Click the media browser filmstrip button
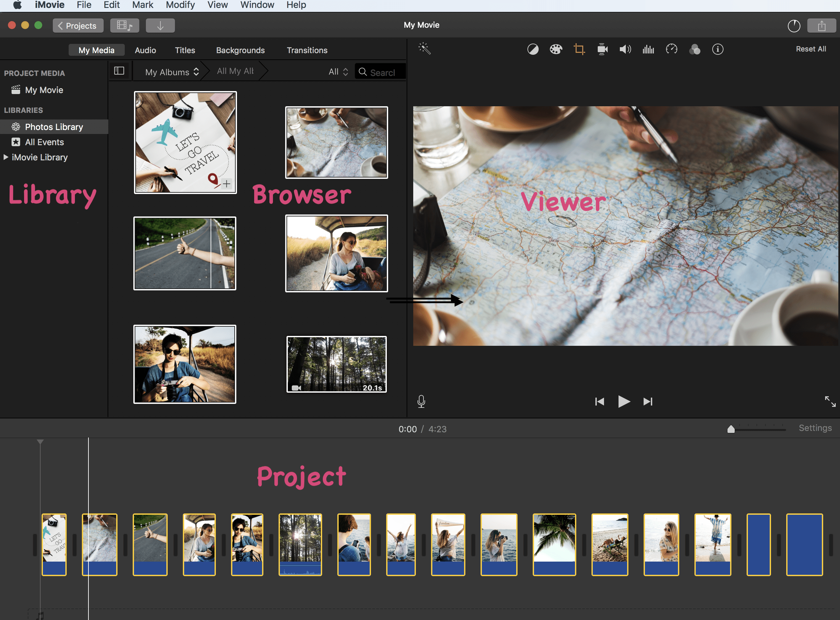 (125, 25)
